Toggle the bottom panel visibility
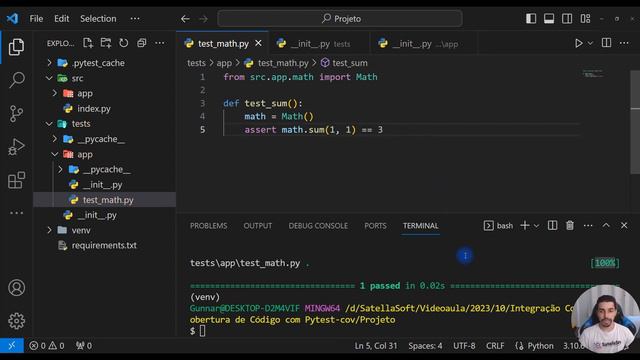Image resolution: width=640 pixels, height=360 pixels. pos(549,18)
